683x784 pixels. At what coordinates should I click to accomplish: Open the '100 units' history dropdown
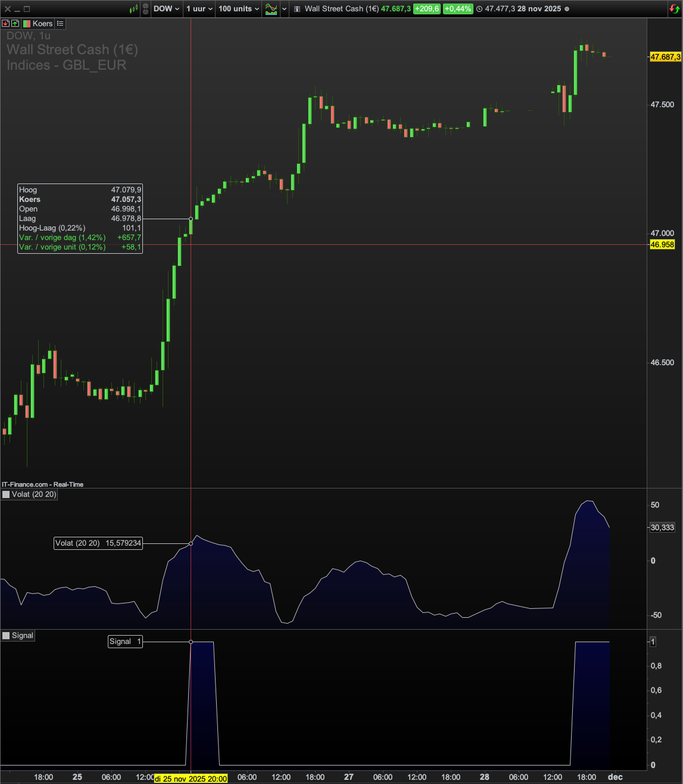[239, 9]
